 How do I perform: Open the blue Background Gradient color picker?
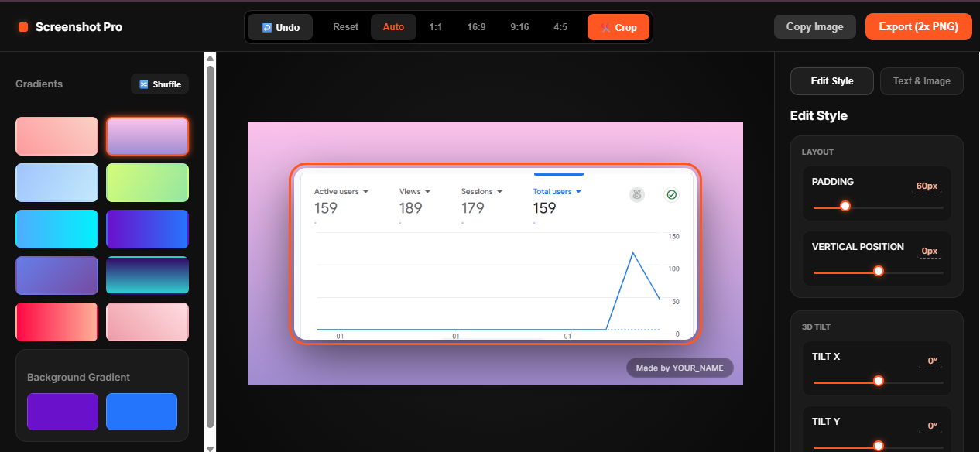pyautogui.click(x=142, y=412)
